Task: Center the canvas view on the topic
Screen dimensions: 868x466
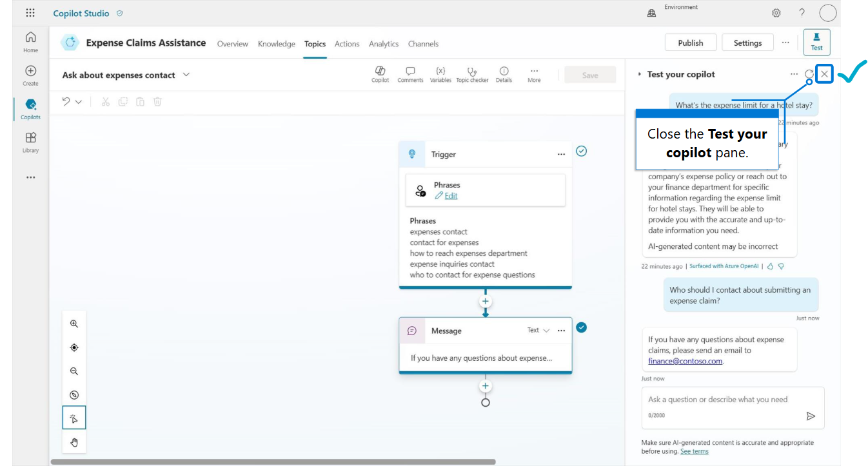Action: point(74,347)
